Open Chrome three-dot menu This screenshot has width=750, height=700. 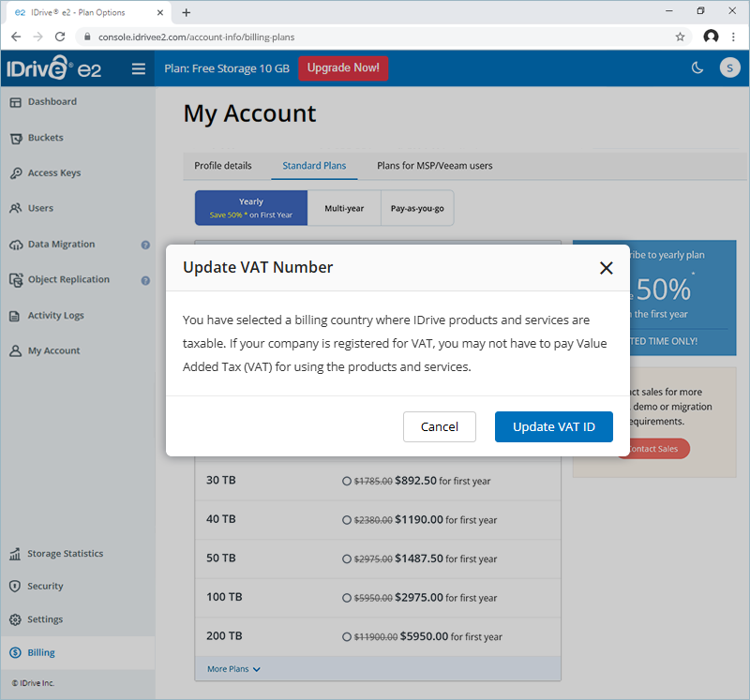click(733, 37)
